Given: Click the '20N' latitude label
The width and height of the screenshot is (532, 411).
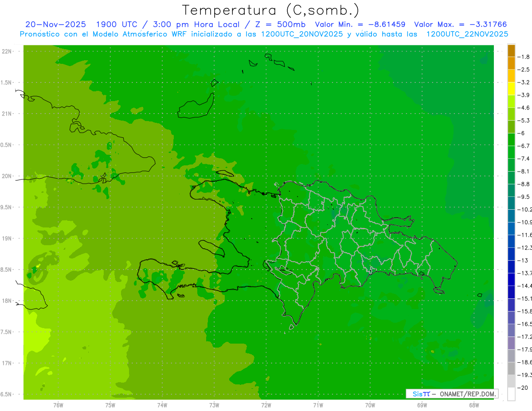Looking at the screenshot, I should coord(7,176).
